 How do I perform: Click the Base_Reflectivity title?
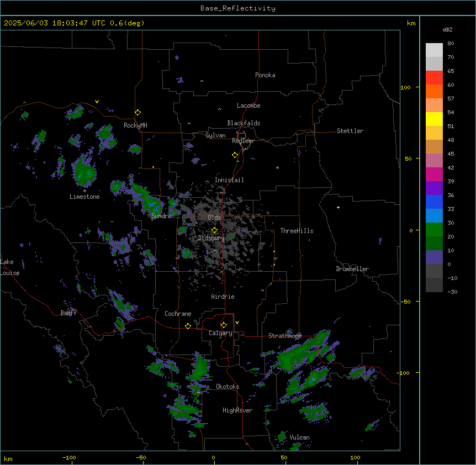coord(238,8)
